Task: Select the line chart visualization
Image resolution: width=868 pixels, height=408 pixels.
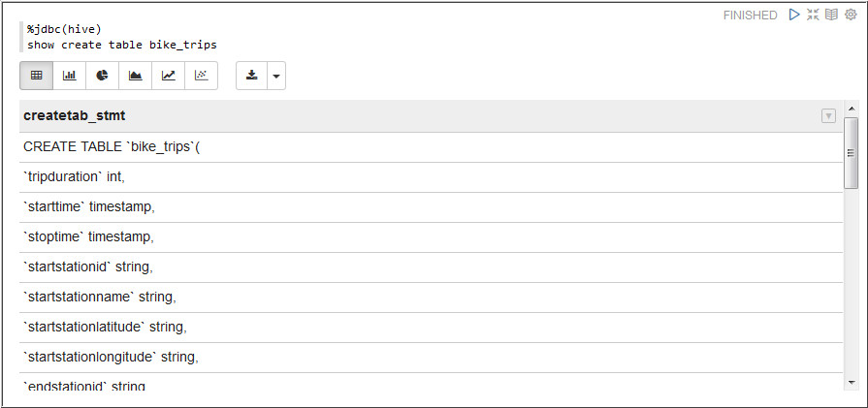Action: (169, 76)
